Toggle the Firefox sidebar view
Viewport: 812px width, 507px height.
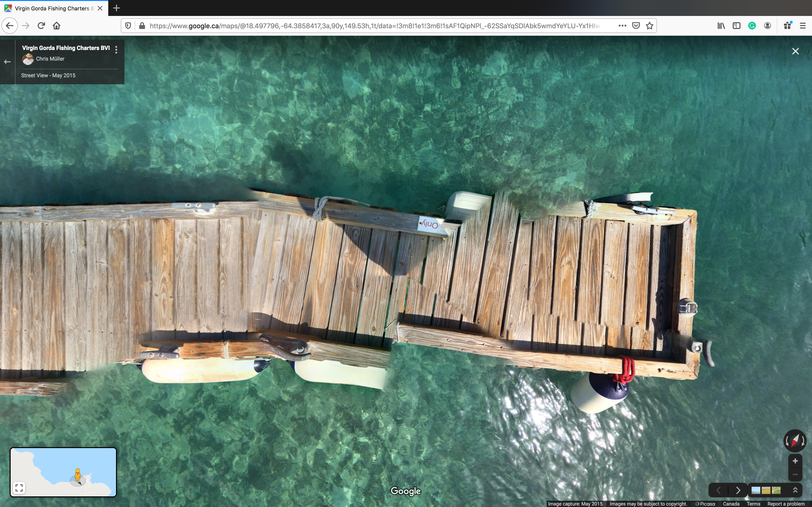pyautogui.click(x=737, y=26)
